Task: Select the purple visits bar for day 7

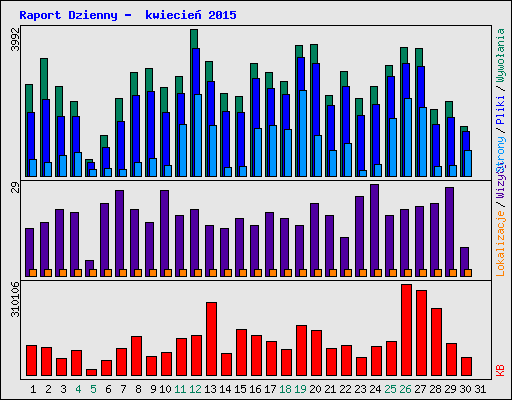Action: tap(119, 233)
